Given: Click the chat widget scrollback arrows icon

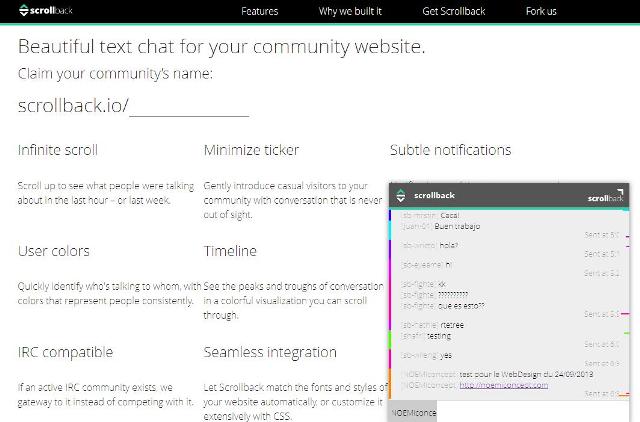Looking at the screenshot, I should coord(401,195).
